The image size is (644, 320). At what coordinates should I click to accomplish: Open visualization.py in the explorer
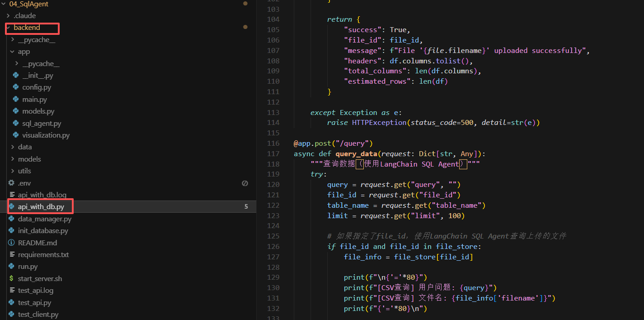(46, 135)
